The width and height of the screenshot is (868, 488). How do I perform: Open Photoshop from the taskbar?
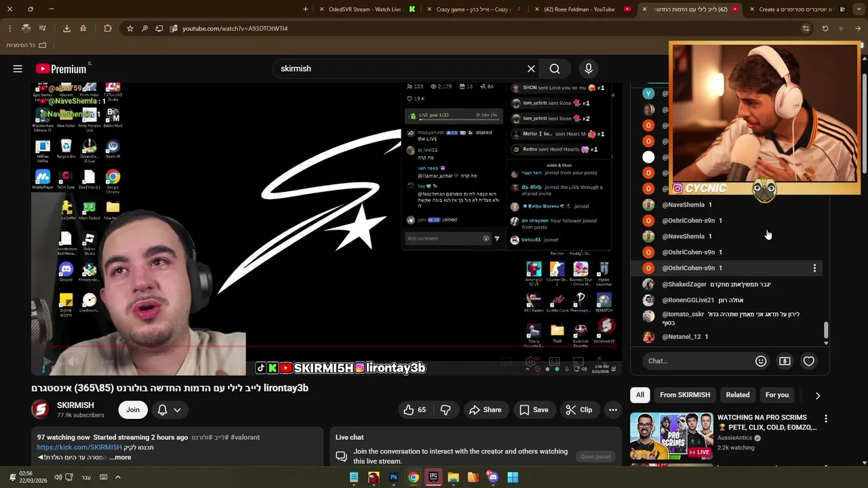click(x=393, y=477)
